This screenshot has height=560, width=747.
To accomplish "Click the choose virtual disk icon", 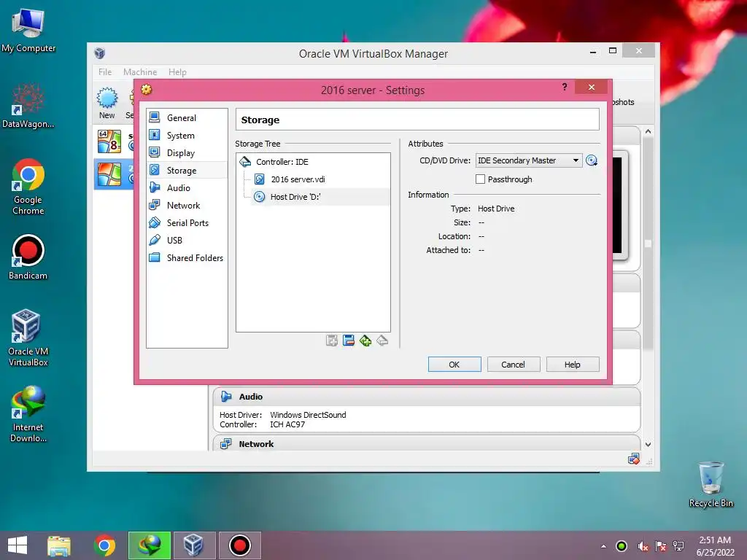I will tap(592, 160).
